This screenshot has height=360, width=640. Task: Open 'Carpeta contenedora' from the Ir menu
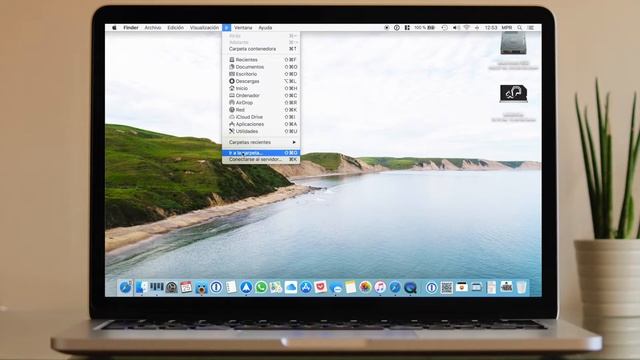(261, 49)
